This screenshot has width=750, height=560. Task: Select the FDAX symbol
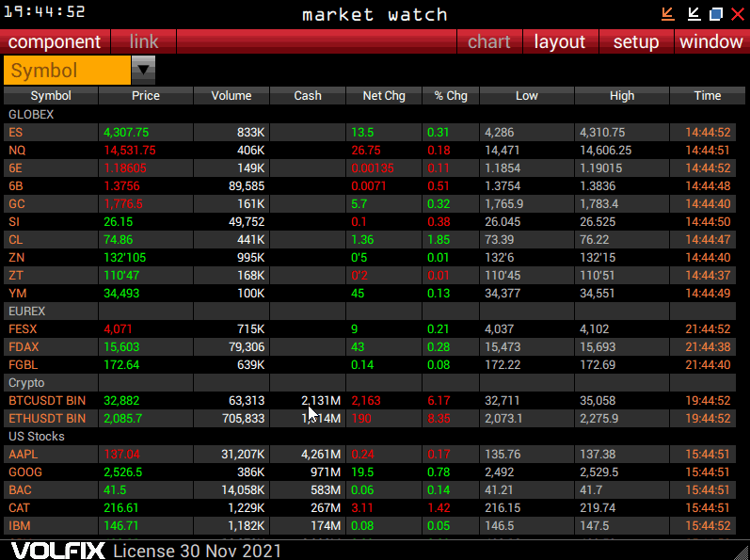click(x=24, y=347)
